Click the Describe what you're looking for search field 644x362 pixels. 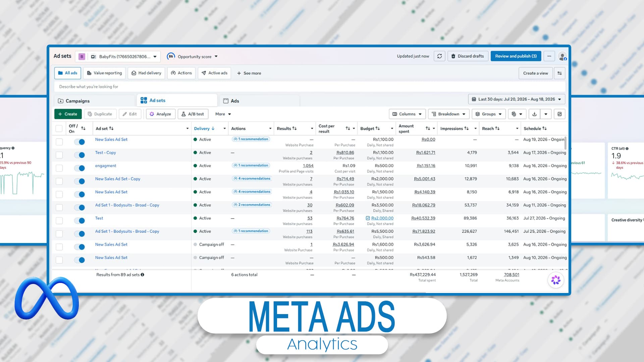coord(310,86)
